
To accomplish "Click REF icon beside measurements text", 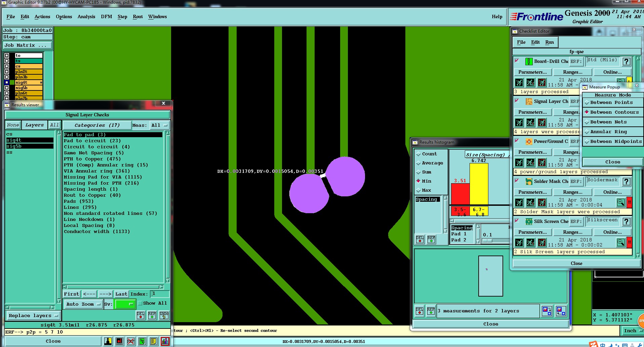I will 431,311.
